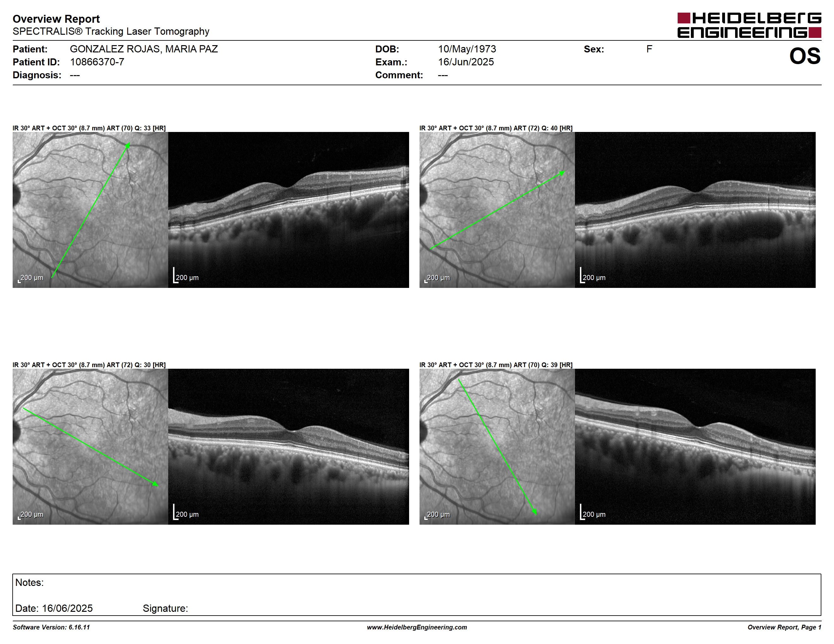Click the Sex value F

(x=649, y=49)
